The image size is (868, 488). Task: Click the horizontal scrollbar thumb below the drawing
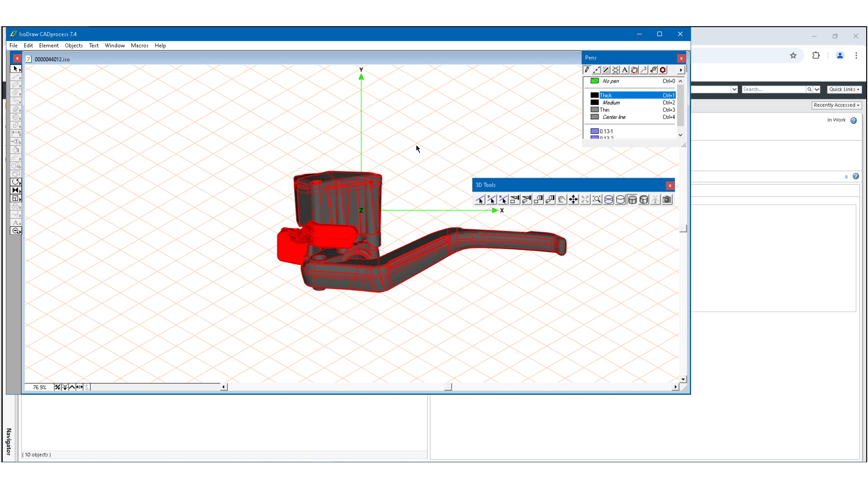[x=448, y=387]
